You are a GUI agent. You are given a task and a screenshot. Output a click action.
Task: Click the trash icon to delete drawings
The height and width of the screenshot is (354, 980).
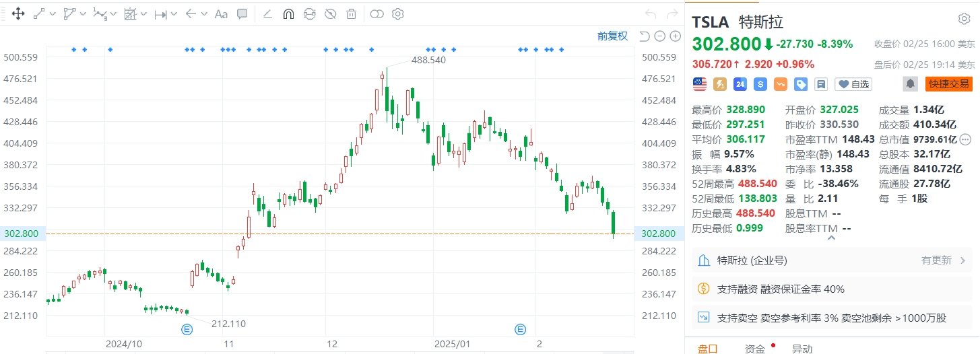pyautogui.click(x=351, y=13)
